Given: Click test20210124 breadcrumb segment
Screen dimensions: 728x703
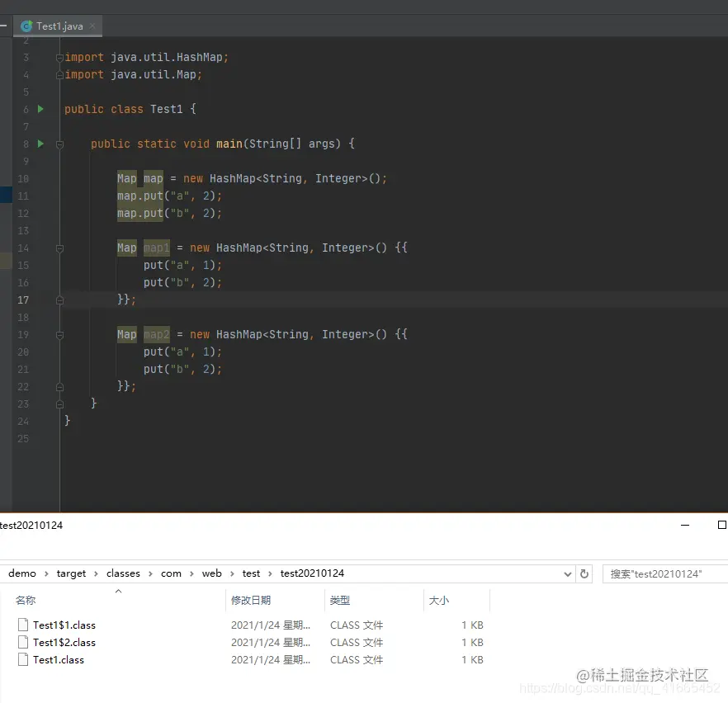Looking at the screenshot, I should [312, 573].
